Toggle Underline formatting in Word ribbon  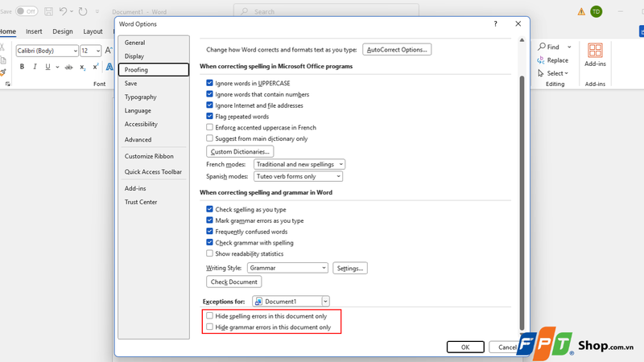47,67
